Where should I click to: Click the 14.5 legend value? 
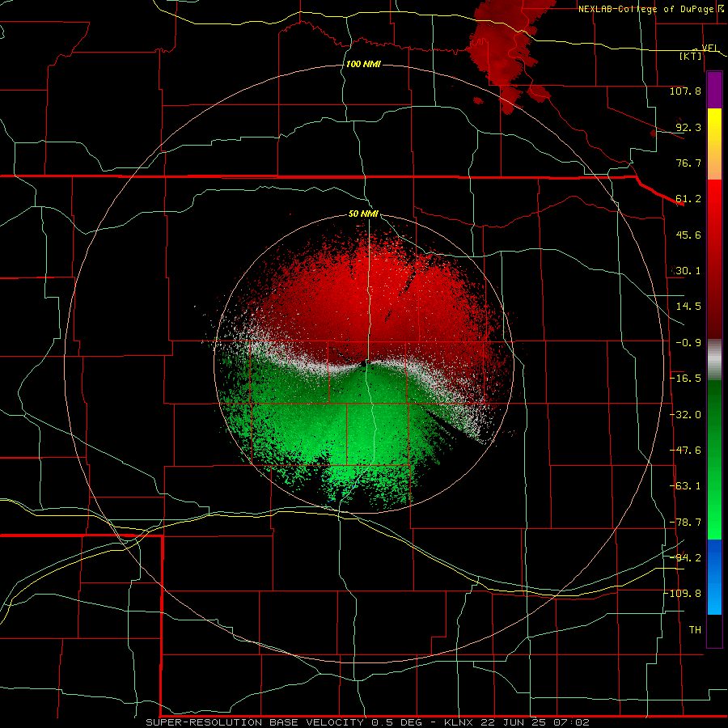688,307
